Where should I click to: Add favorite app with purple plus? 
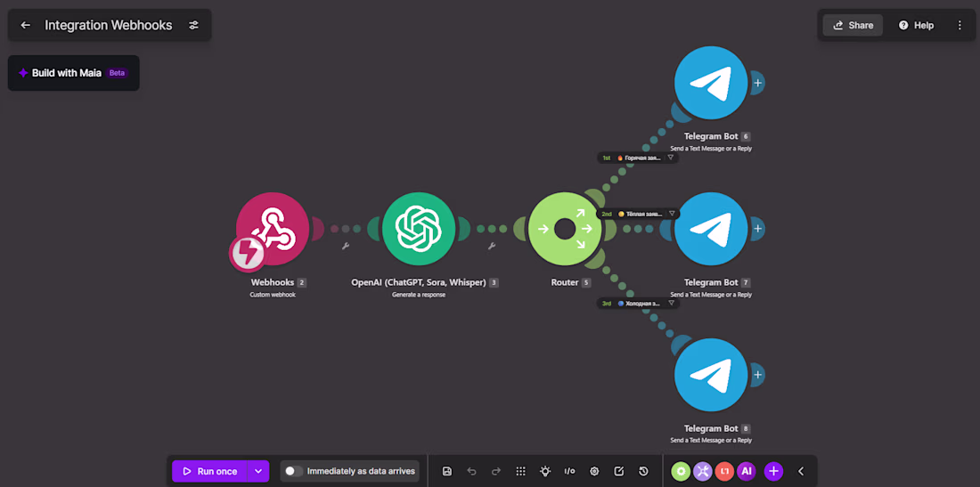point(773,471)
